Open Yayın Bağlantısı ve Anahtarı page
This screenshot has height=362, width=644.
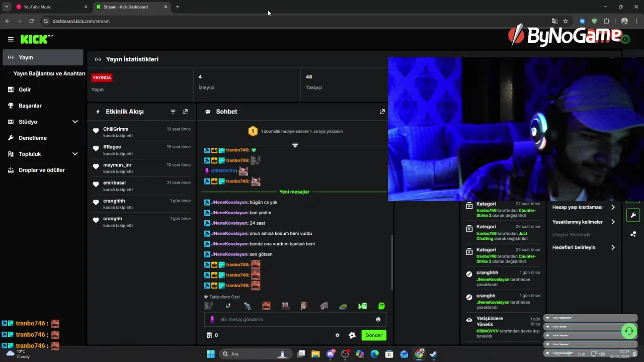pos(49,73)
